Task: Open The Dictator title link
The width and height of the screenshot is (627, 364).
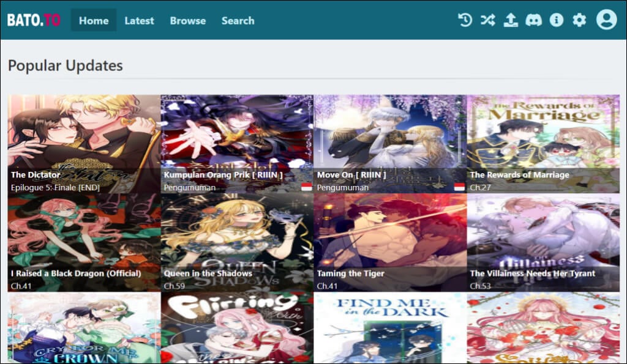Action: click(36, 174)
